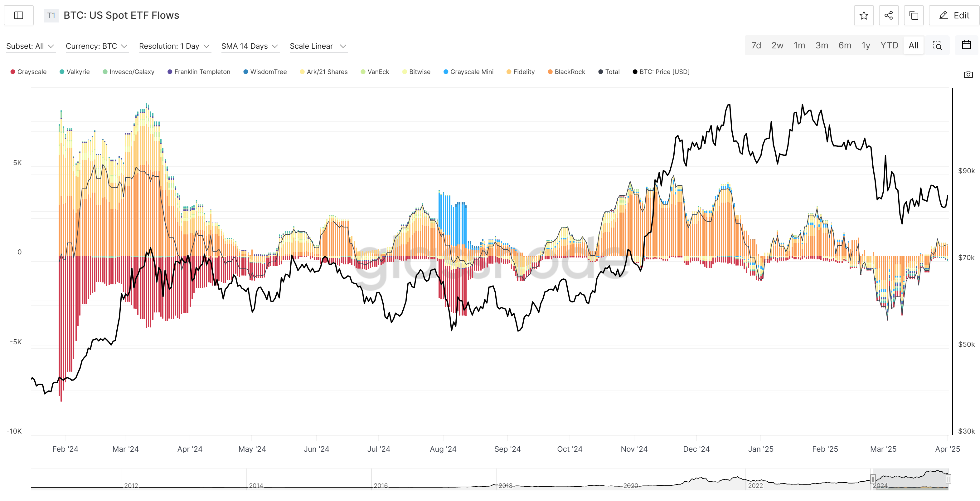Click the Edit pencil button
The image size is (980, 501).
point(954,15)
